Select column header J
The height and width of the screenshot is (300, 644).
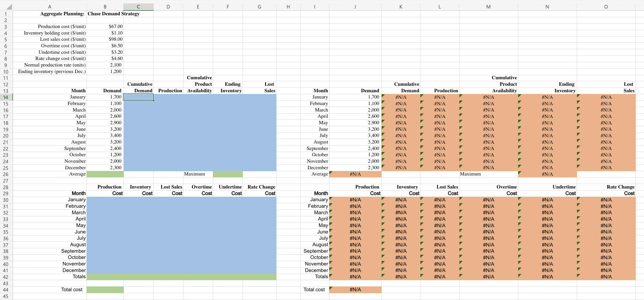(355, 6)
